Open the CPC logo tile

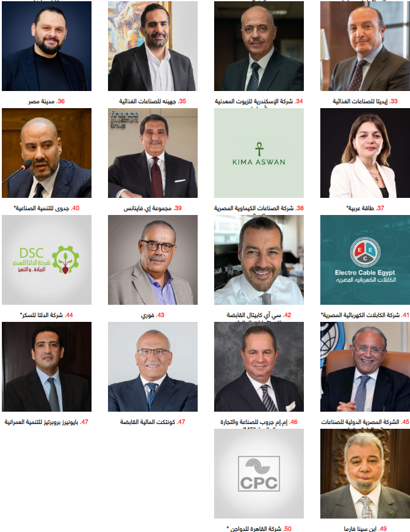[259, 473]
